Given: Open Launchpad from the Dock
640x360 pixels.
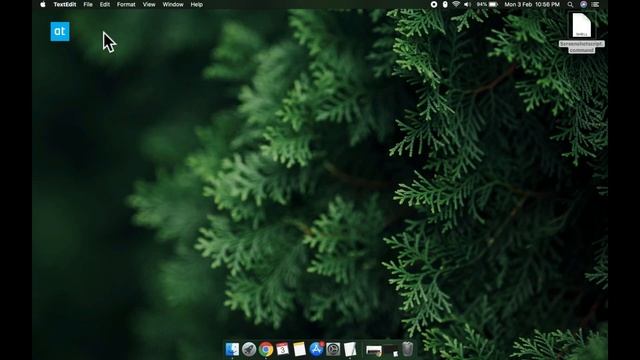Looking at the screenshot, I should [x=249, y=349].
